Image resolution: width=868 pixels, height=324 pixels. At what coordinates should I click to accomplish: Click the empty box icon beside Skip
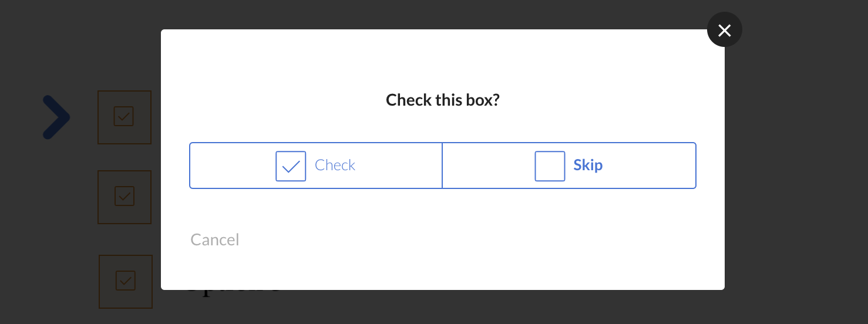[550, 166]
